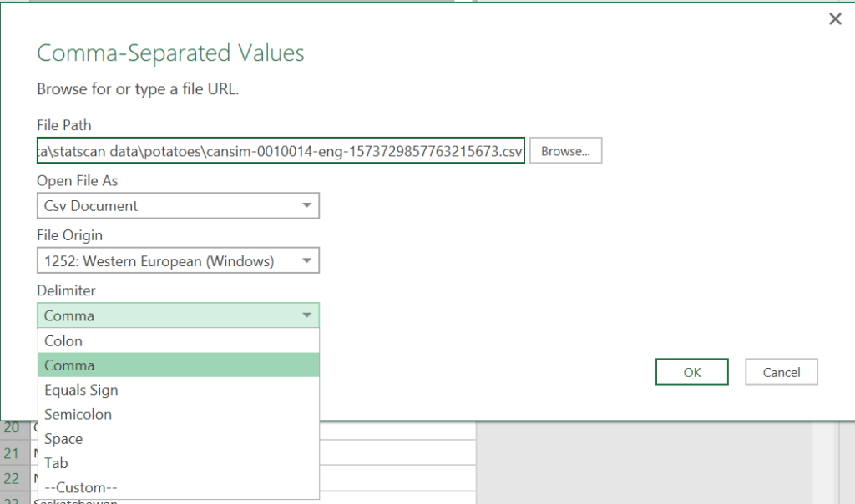
Task: Select row 20 header in the spreadsheet
Action: 14,428
